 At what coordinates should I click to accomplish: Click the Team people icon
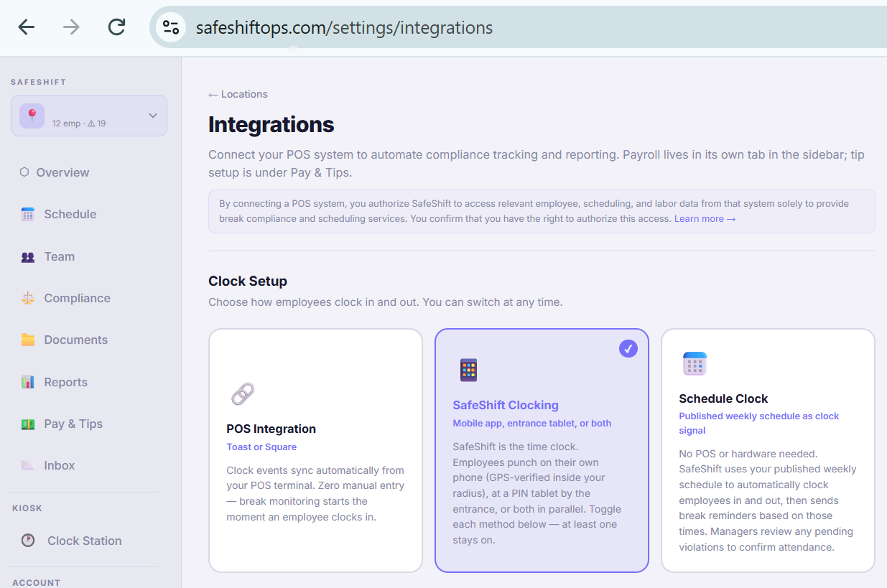coord(28,256)
